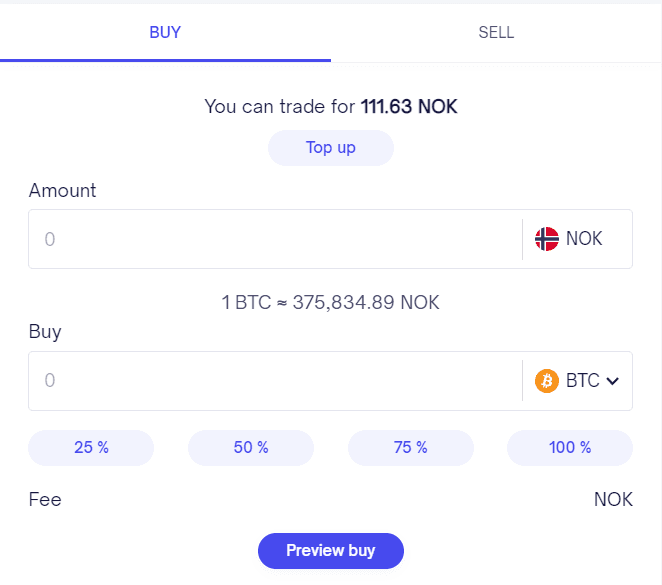662x585 pixels.
Task: Expand the BTC currency chevron arrow
Action: coord(613,381)
